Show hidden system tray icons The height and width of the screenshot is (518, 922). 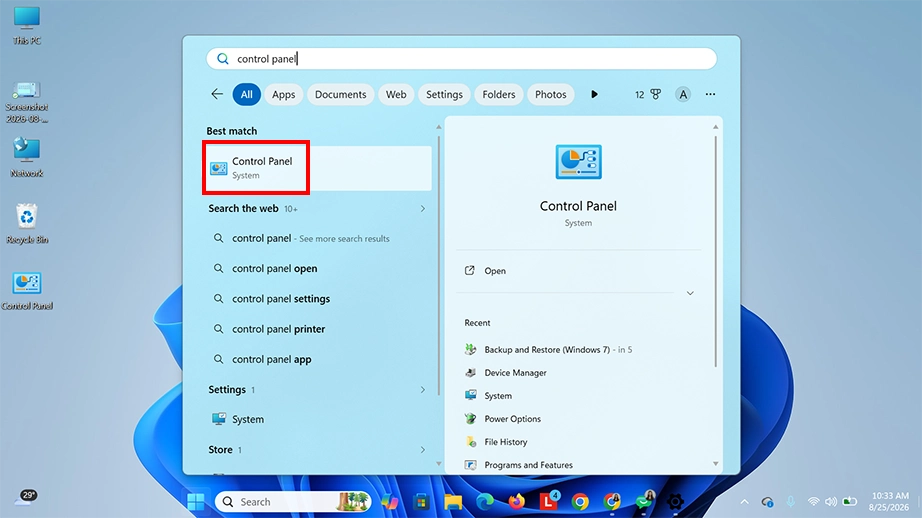[x=744, y=502]
